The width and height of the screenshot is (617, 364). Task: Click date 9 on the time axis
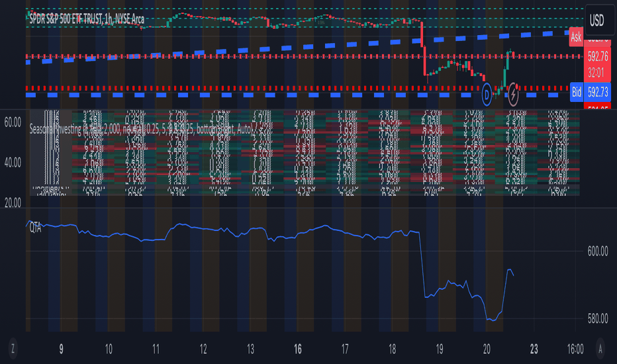pyautogui.click(x=61, y=349)
